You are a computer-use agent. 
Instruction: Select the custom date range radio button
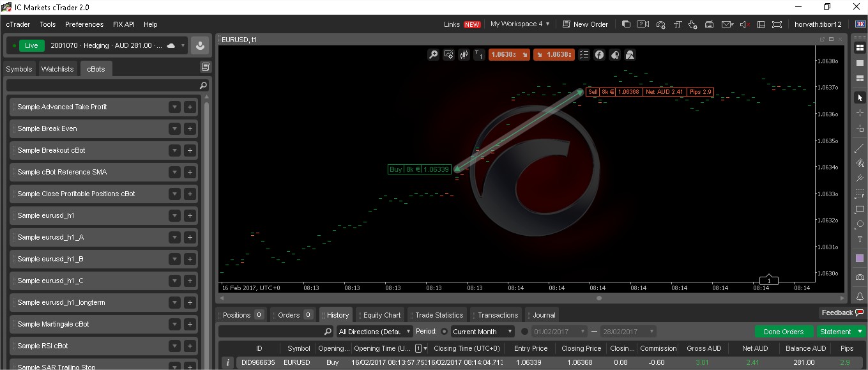tap(525, 332)
